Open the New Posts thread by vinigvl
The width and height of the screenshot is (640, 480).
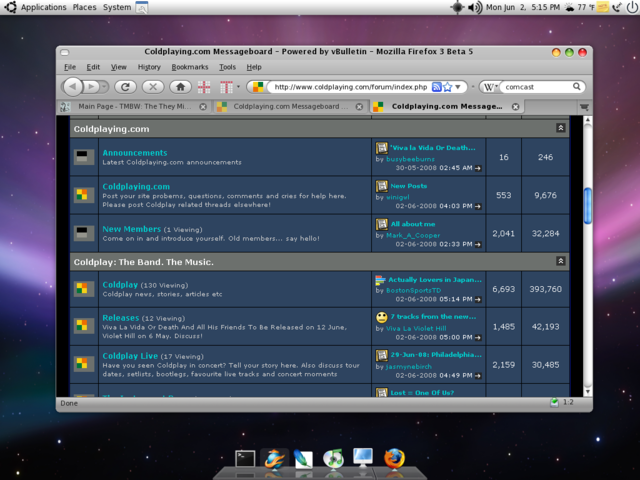point(409,186)
